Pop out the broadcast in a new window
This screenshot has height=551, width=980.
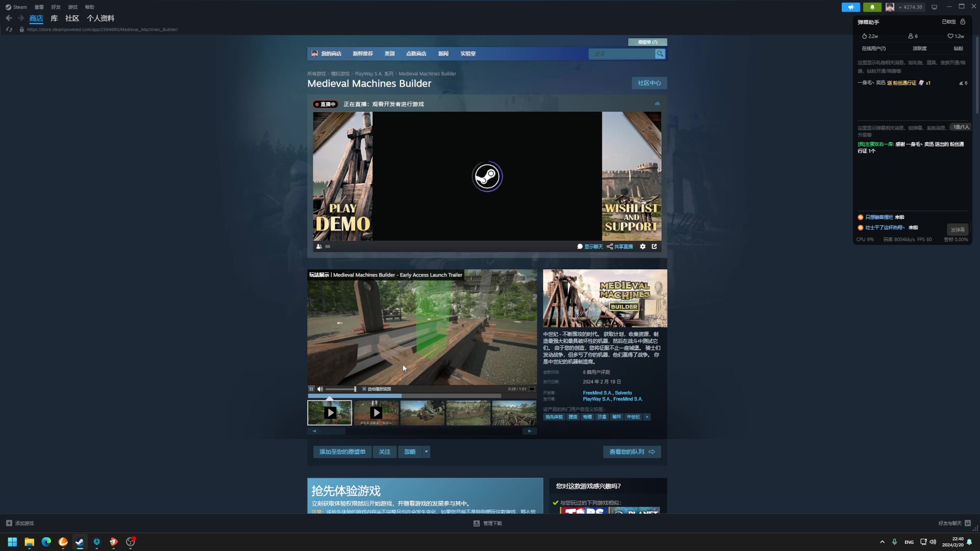(654, 246)
